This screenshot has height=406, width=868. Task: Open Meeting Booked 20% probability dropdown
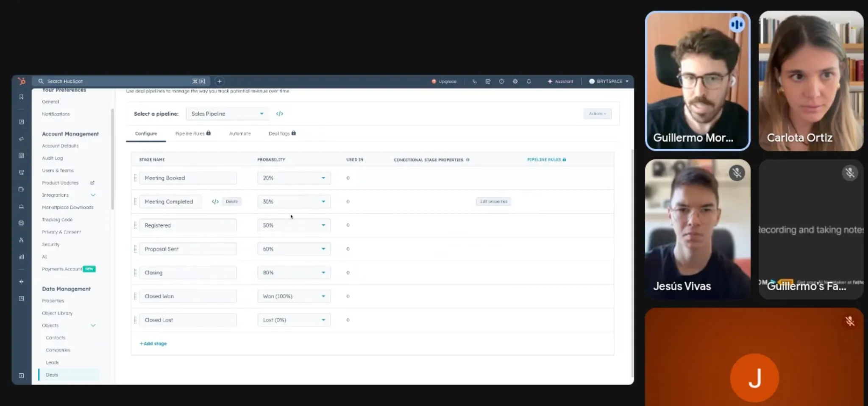point(294,178)
